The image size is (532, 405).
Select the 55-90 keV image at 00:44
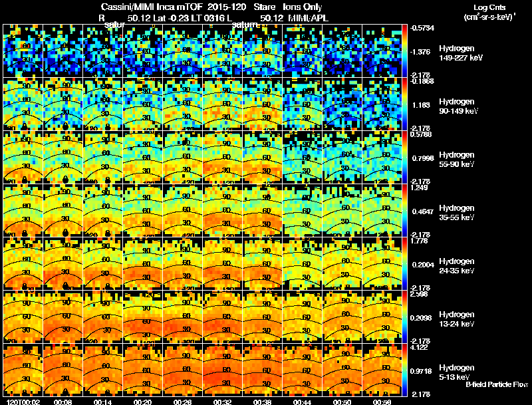point(302,158)
